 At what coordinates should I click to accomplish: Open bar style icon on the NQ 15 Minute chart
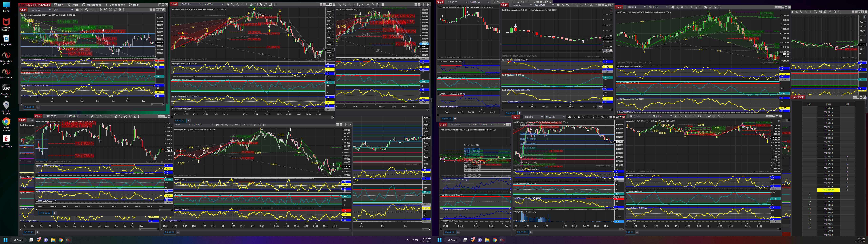pos(569,117)
